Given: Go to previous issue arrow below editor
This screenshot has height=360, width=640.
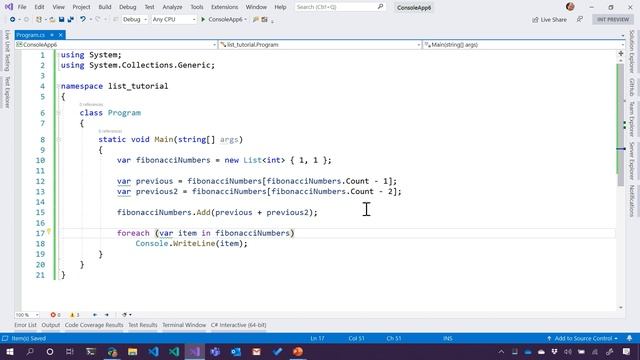Looking at the screenshot, I should [95, 315].
